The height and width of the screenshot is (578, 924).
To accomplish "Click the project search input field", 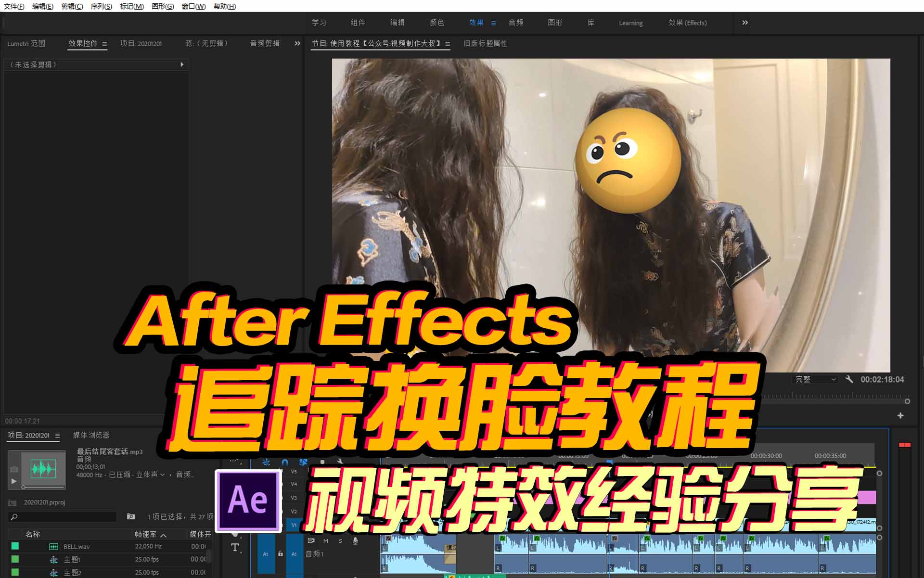I will [x=63, y=516].
